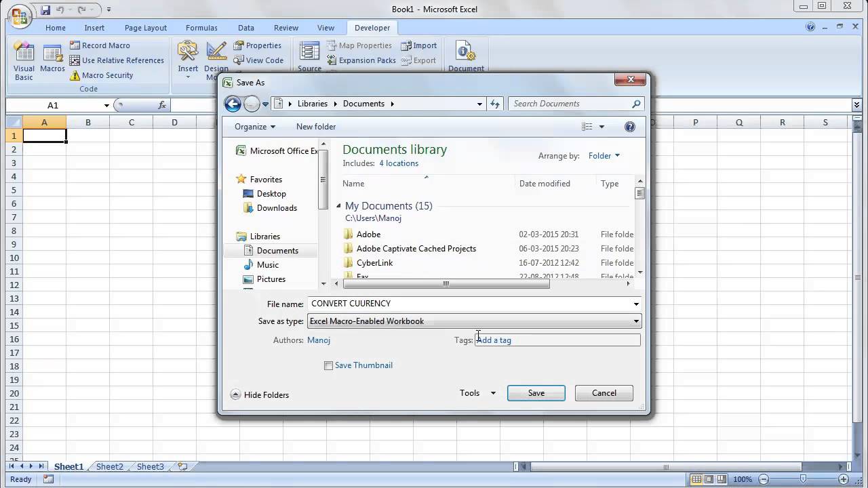
Task: Click the New folder button
Action: coord(316,127)
